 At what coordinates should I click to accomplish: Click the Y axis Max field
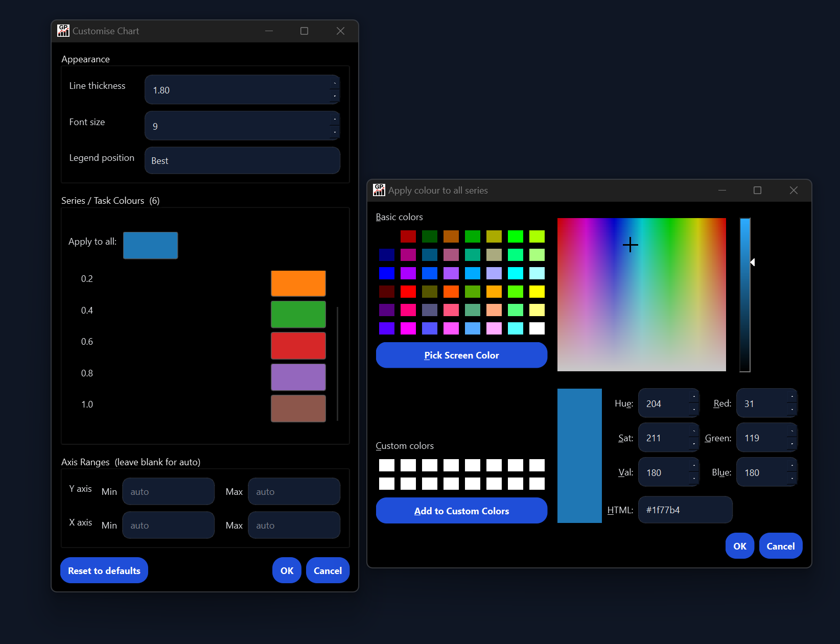coord(294,491)
